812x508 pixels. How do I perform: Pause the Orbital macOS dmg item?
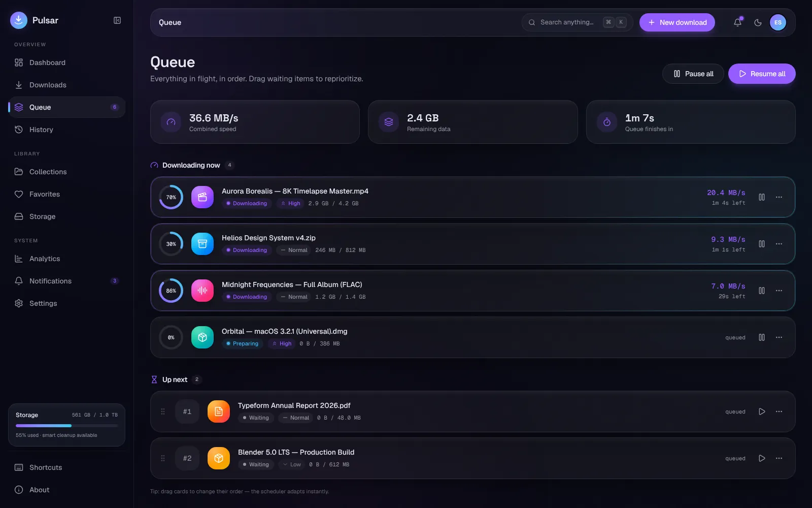click(x=762, y=337)
